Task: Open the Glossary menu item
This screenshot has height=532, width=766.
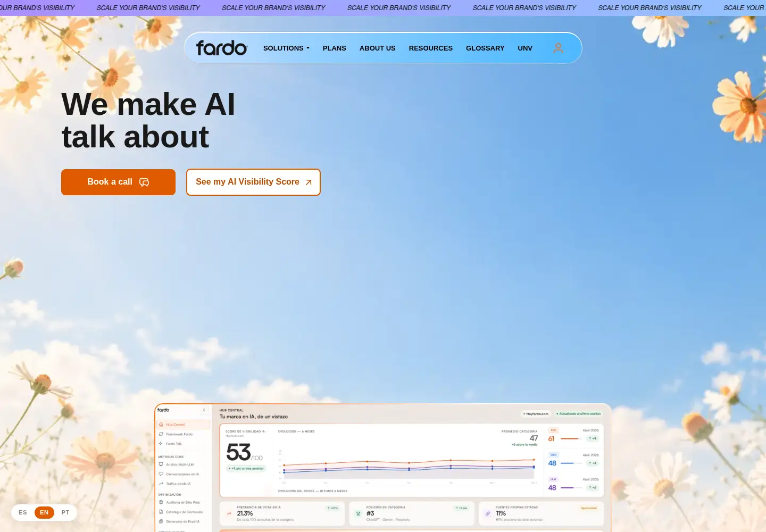Action: pos(485,48)
